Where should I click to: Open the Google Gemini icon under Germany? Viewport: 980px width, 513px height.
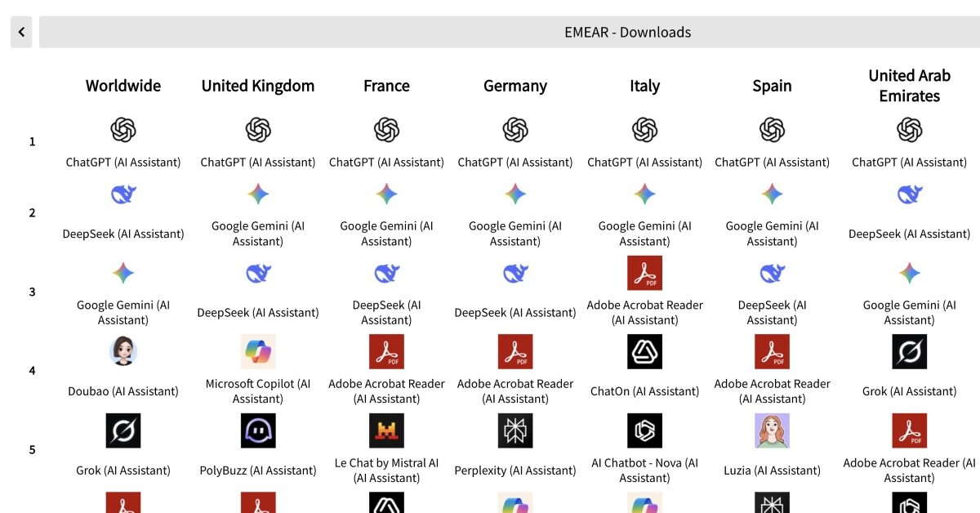pos(515,194)
